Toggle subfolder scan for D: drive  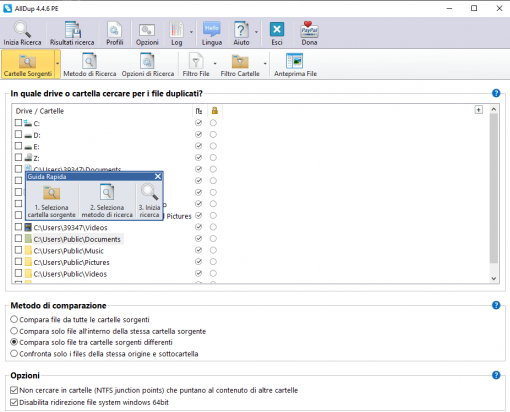[x=198, y=135]
